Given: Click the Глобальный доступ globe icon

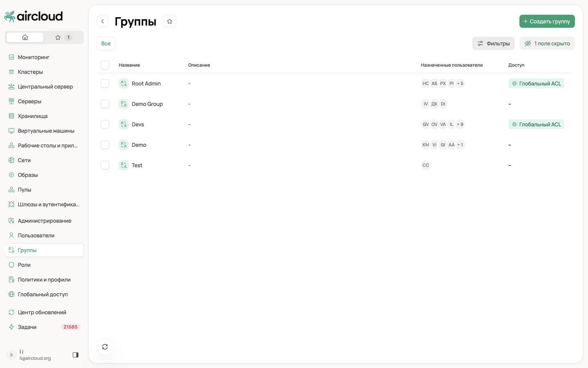Looking at the screenshot, I should coord(11,294).
